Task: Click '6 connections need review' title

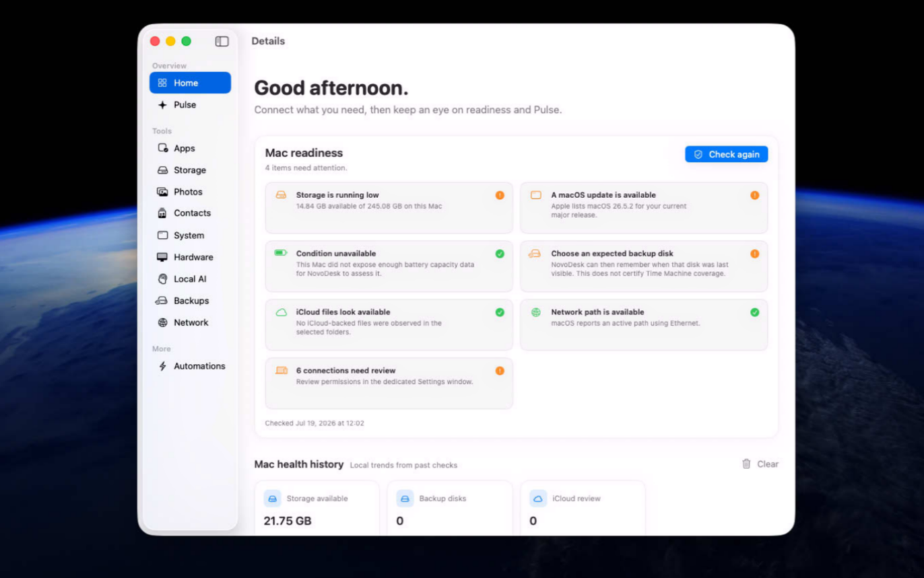Action: click(x=346, y=371)
